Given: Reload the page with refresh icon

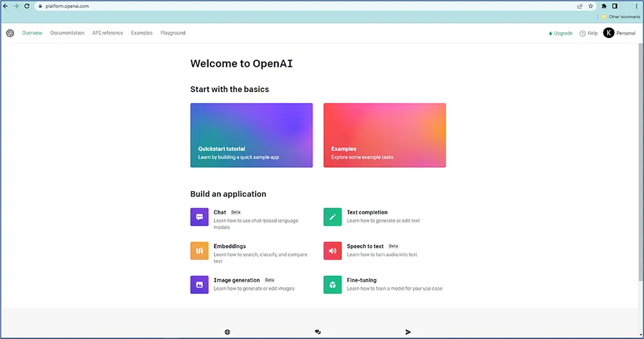Looking at the screenshot, I should 26,6.
